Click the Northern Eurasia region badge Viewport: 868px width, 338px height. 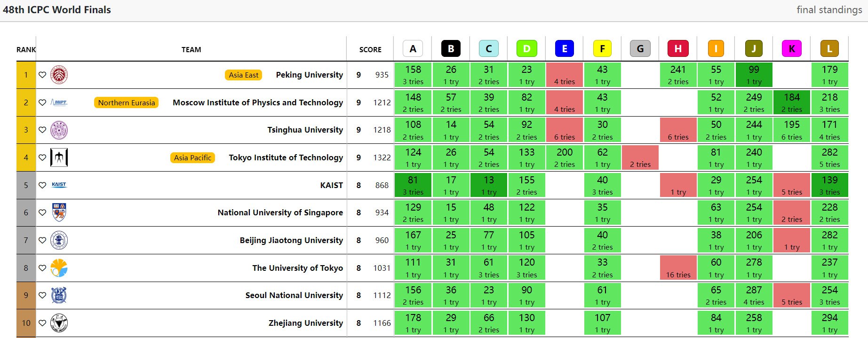[x=127, y=102]
